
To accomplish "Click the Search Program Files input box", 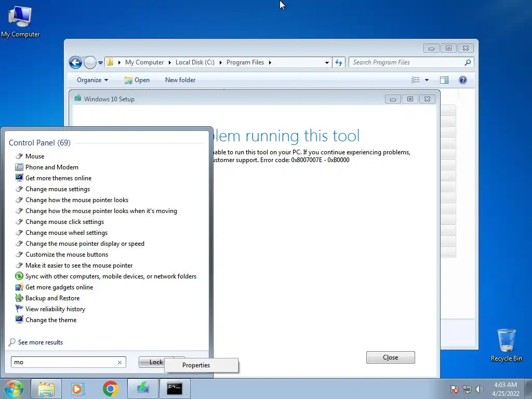I will (x=411, y=62).
